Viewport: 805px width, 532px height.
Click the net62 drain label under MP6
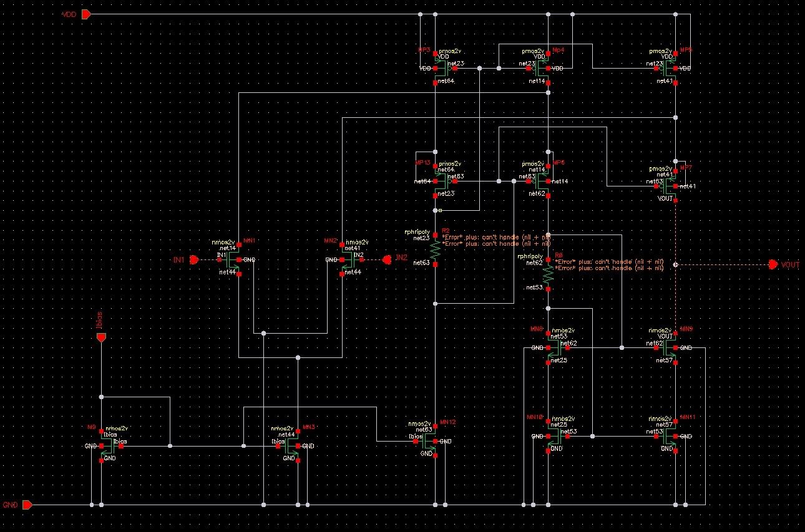[x=537, y=193]
